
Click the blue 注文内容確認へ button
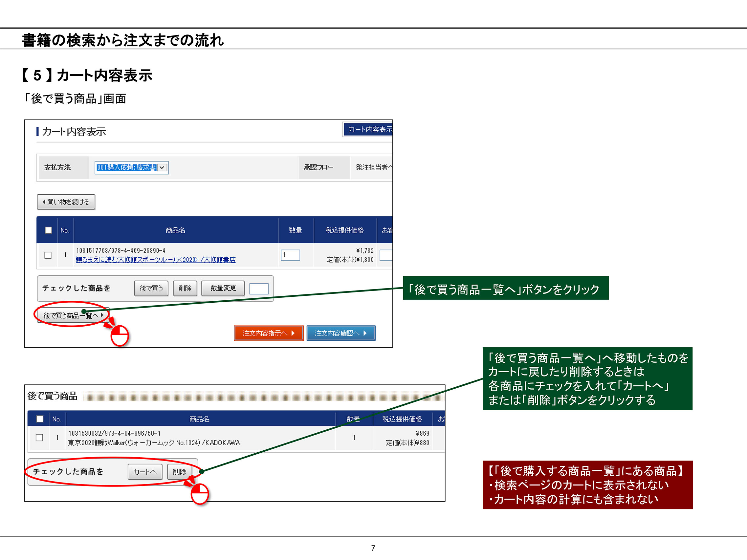pos(341,333)
